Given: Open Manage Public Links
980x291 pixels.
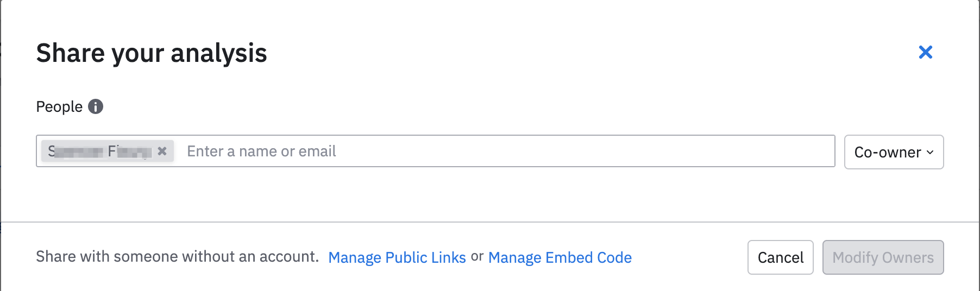Looking at the screenshot, I should point(397,257).
